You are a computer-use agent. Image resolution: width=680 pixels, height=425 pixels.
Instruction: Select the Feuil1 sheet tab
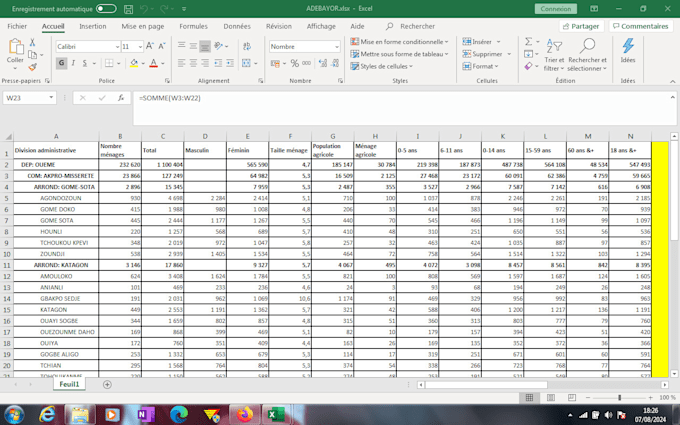[x=69, y=384]
